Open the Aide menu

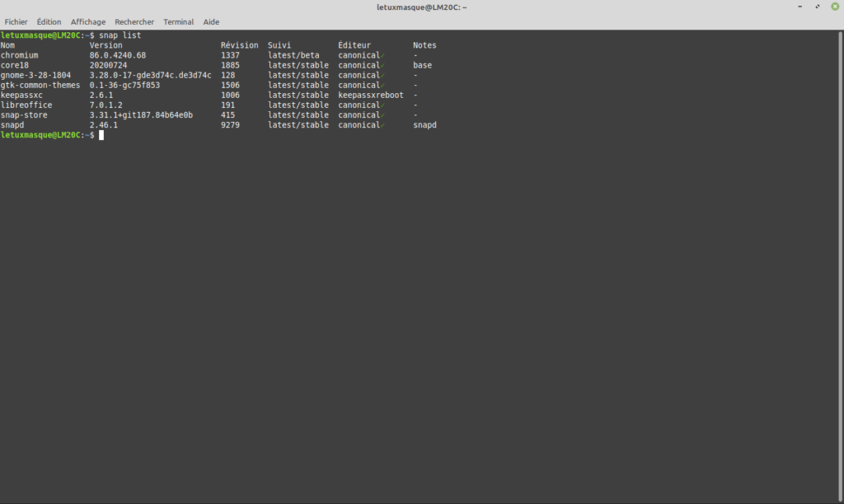point(211,22)
